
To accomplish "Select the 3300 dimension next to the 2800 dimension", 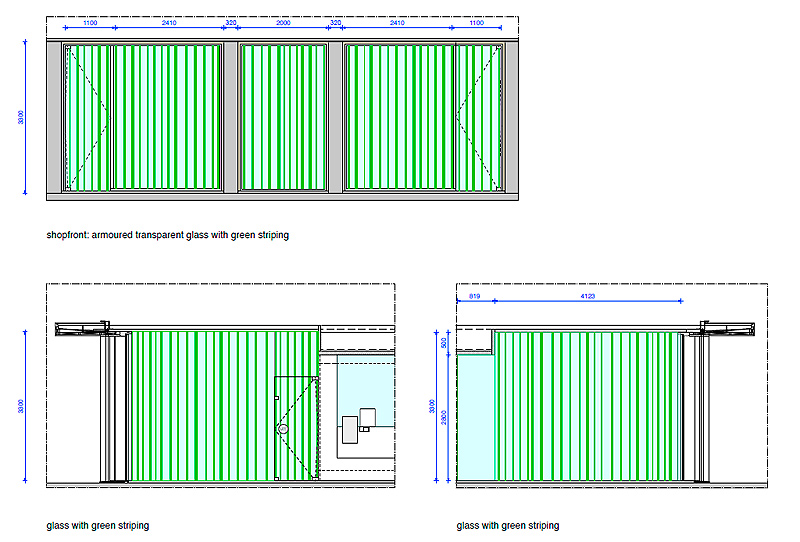I will click(x=432, y=406).
